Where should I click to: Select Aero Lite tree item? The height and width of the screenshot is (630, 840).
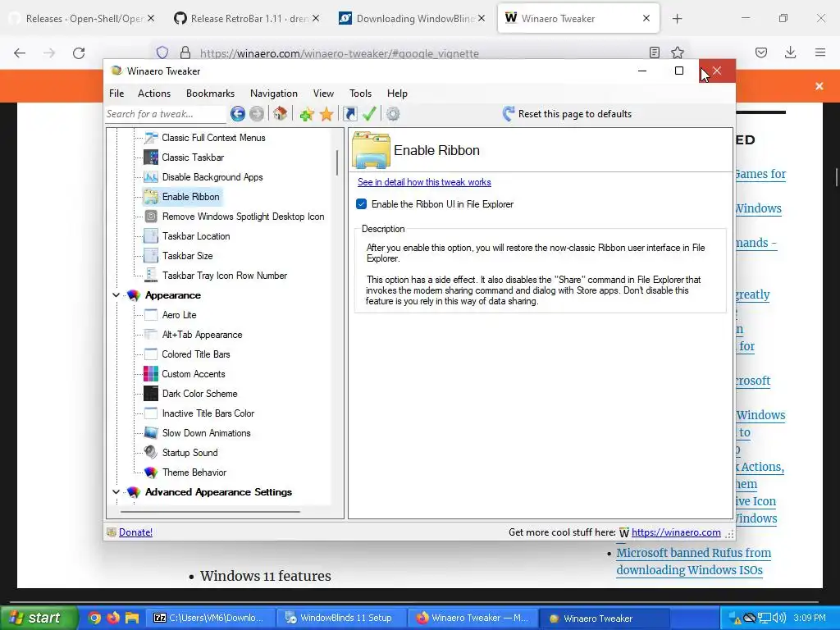179,315
